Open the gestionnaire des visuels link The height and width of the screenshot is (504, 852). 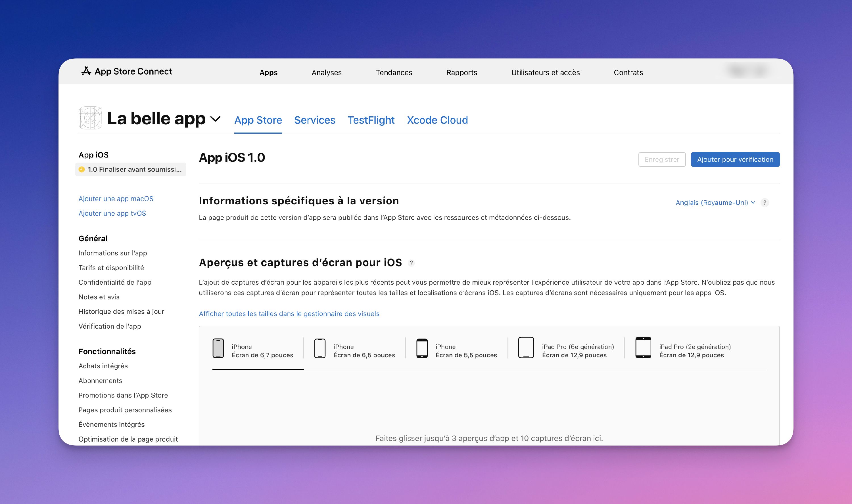click(289, 314)
